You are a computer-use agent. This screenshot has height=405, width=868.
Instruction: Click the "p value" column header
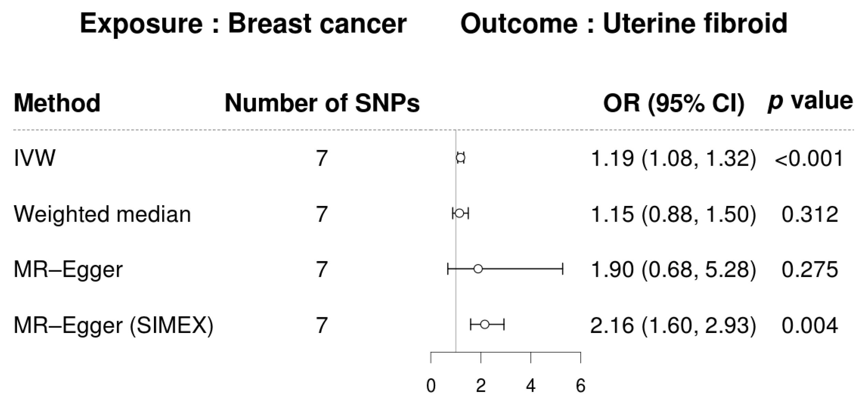(810, 102)
